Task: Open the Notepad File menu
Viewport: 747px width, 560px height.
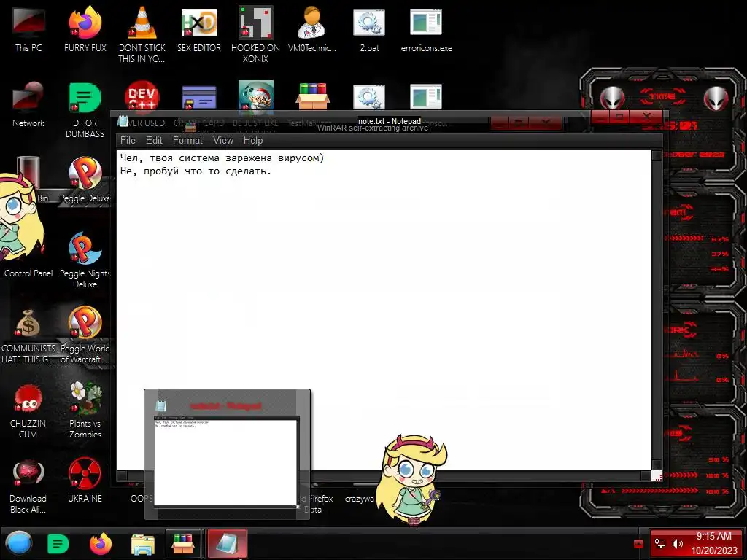Action: tap(128, 141)
